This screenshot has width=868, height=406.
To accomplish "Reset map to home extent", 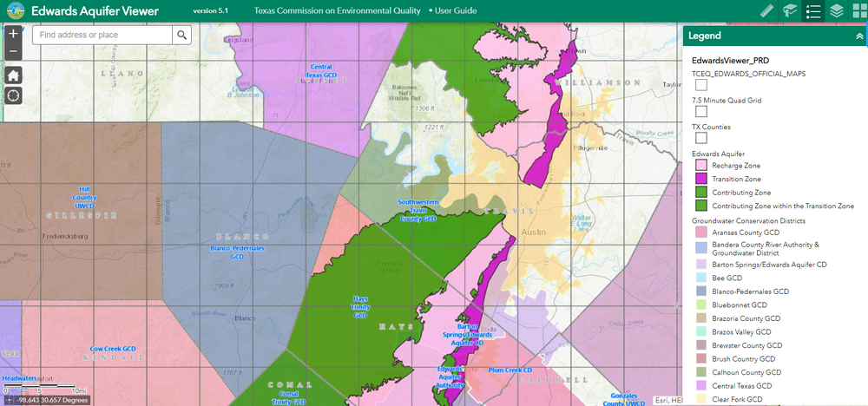I will [x=13, y=74].
